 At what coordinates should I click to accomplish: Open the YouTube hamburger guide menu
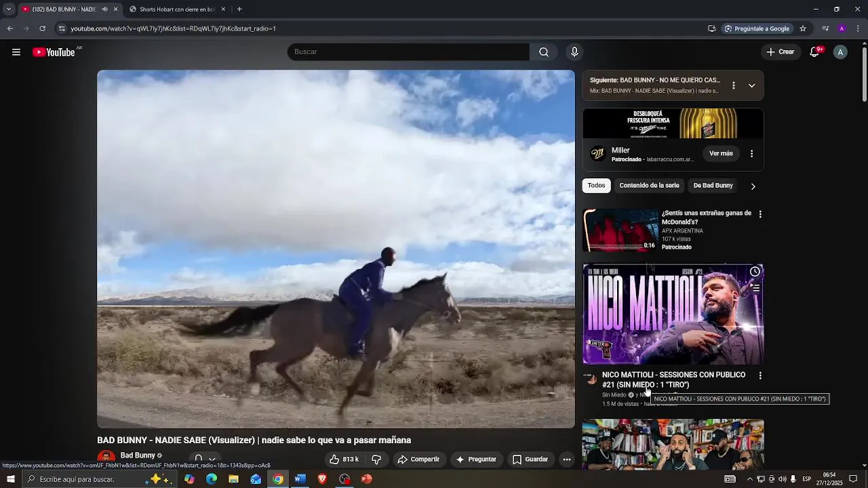coord(16,52)
